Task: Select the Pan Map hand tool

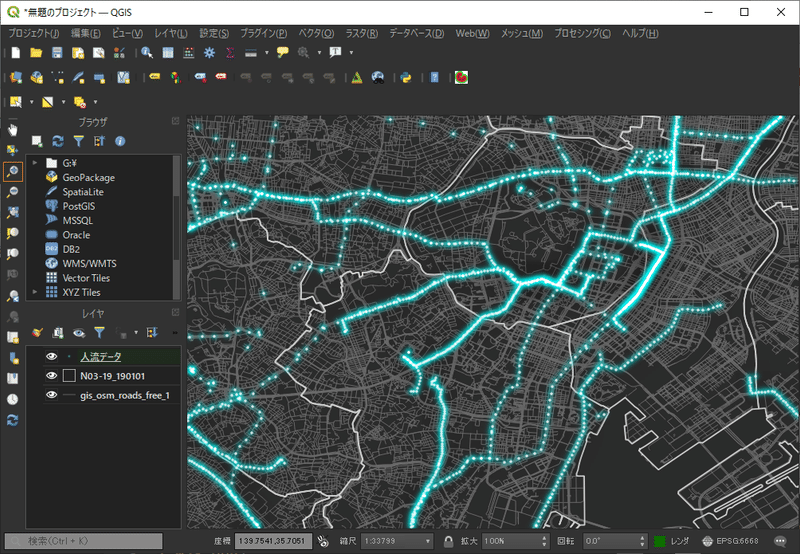Action: coord(13,129)
